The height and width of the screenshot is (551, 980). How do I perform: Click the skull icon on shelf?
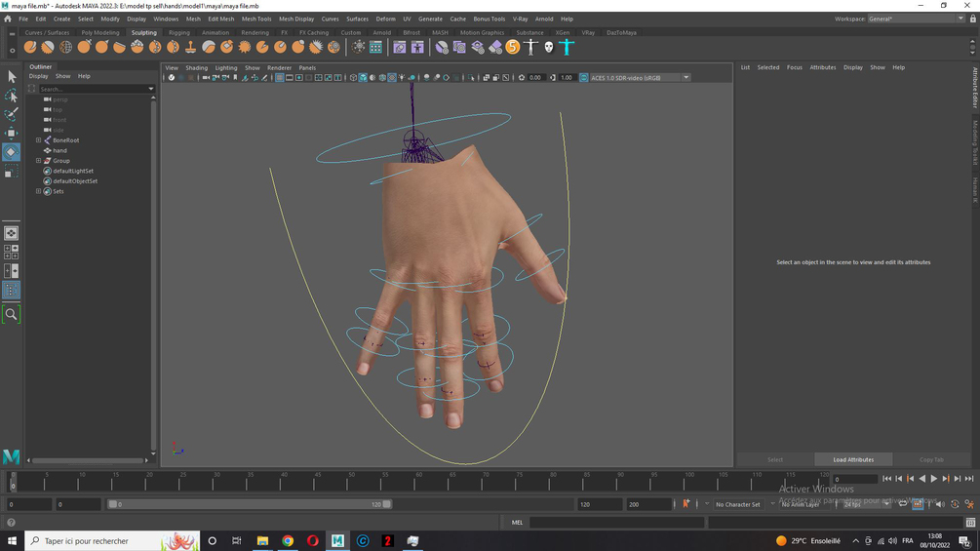point(549,47)
